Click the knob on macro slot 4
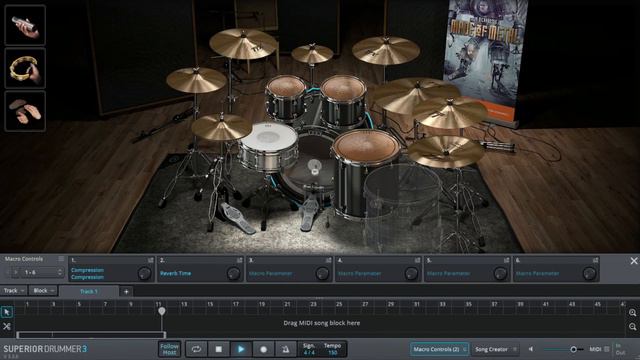Image resolution: width=640 pixels, height=360 pixels. coord(411,273)
